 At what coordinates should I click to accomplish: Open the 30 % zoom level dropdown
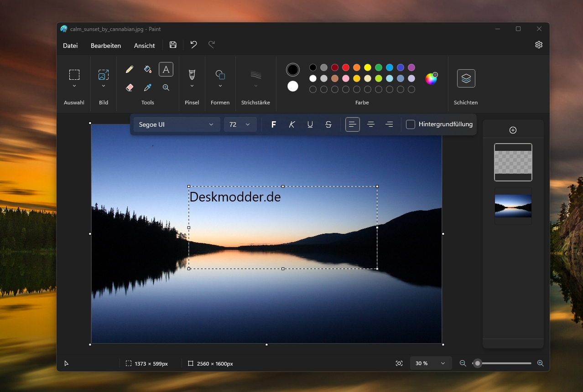click(431, 363)
